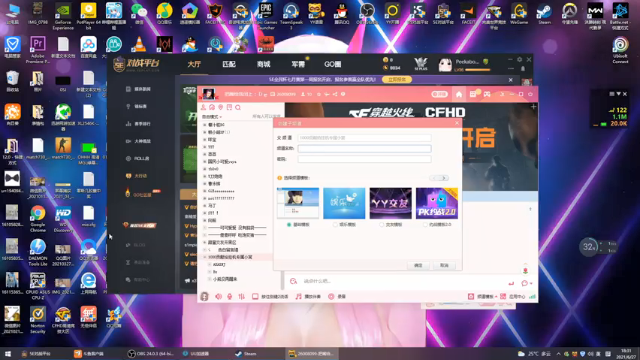Open the Windows Start menu
This screenshot has height=360, width=640.
[8, 353]
